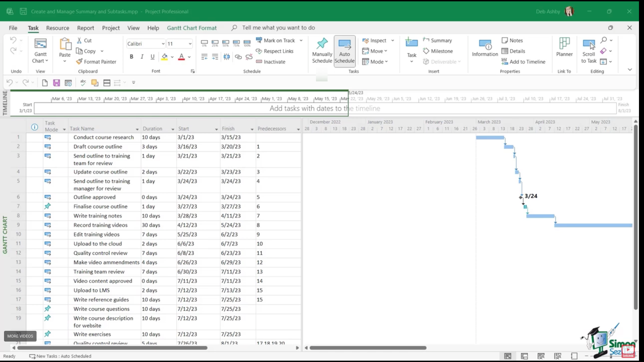The width and height of the screenshot is (644, 362).
Task: Click the Save icon in quick toolbar
Action: tap(56, 82)
